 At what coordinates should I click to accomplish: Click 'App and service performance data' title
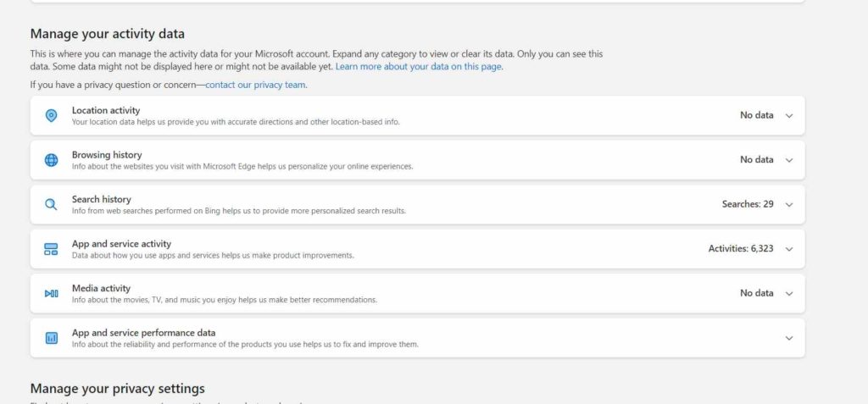[143, 333]
